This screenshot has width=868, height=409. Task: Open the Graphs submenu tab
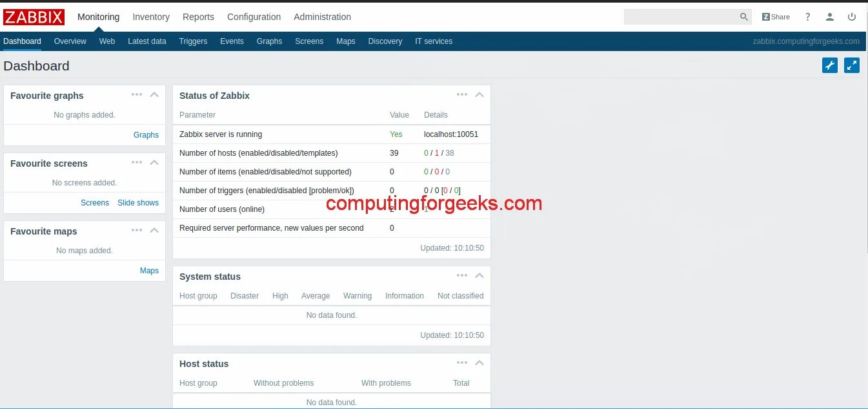point(269,41)
